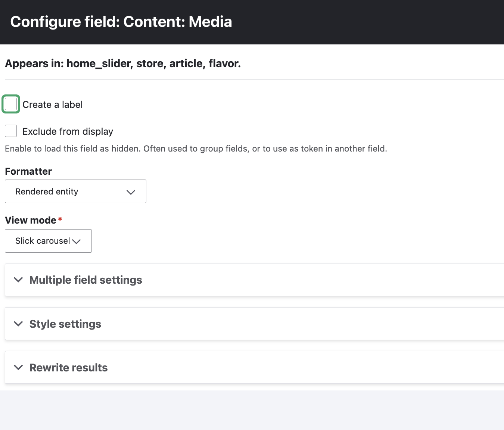Click the chevron arrow in Formatter select
This screenshot has height=430, width=504.
tap(131, 192)
